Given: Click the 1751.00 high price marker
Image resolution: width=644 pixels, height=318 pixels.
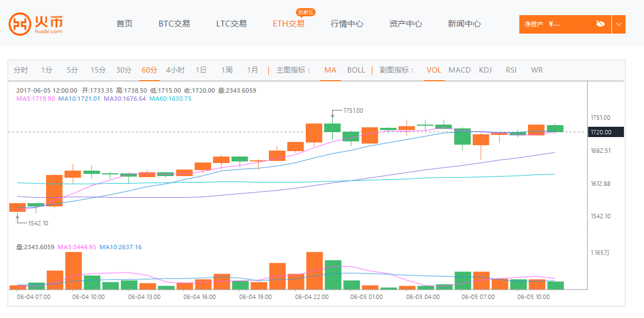Looking at the screenshot, I should (x=353, y=111).
